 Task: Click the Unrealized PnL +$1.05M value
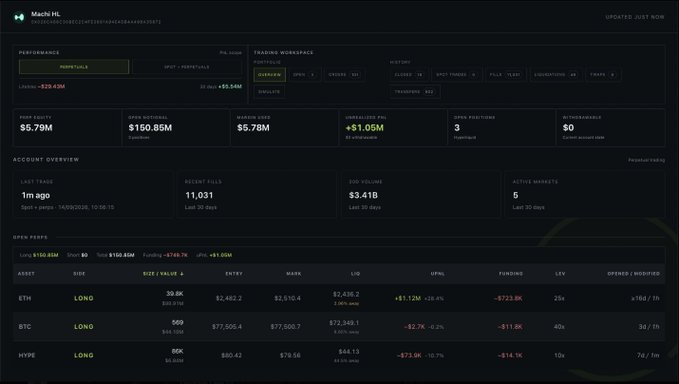tap(365, 128)
